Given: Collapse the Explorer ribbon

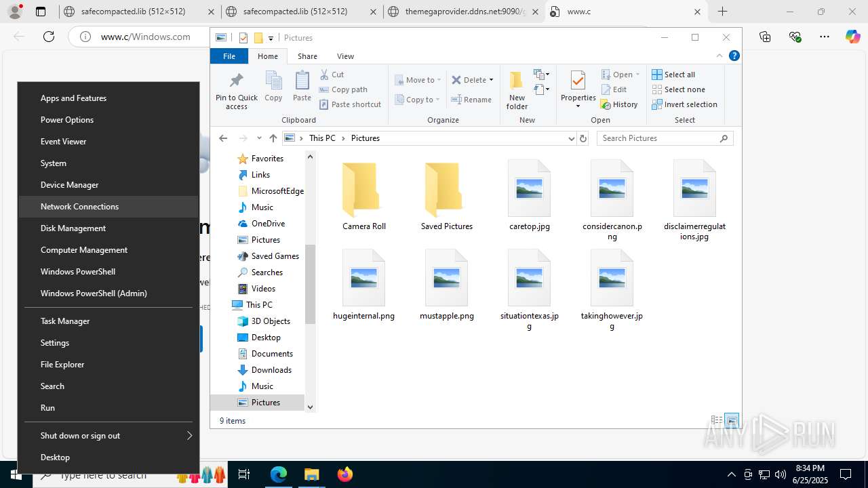Looking at the screenshot, I should pyautogui.click(x=719, y=56).
